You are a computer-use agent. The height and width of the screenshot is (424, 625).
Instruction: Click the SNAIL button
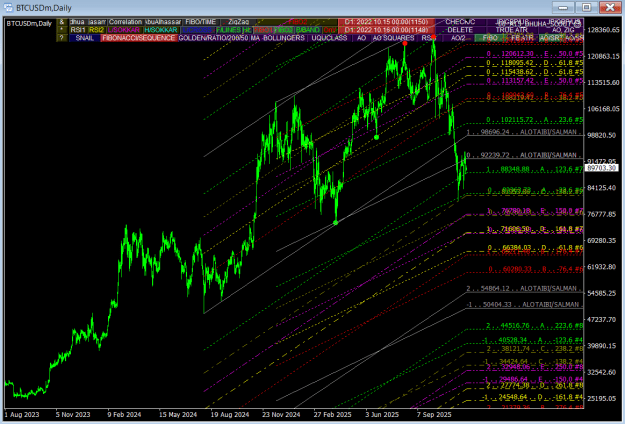(x=84, y=38)
